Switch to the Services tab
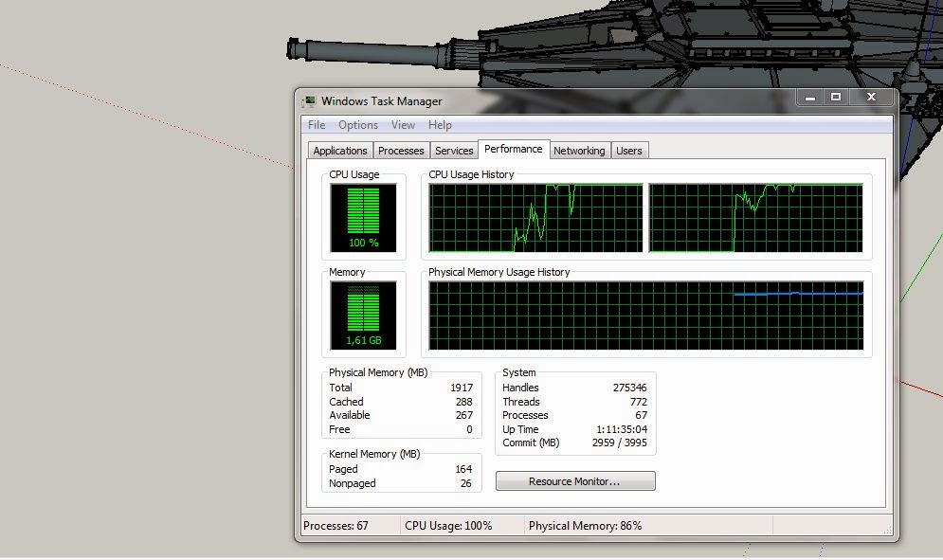 pyautogui.click(x=454, y=151)
